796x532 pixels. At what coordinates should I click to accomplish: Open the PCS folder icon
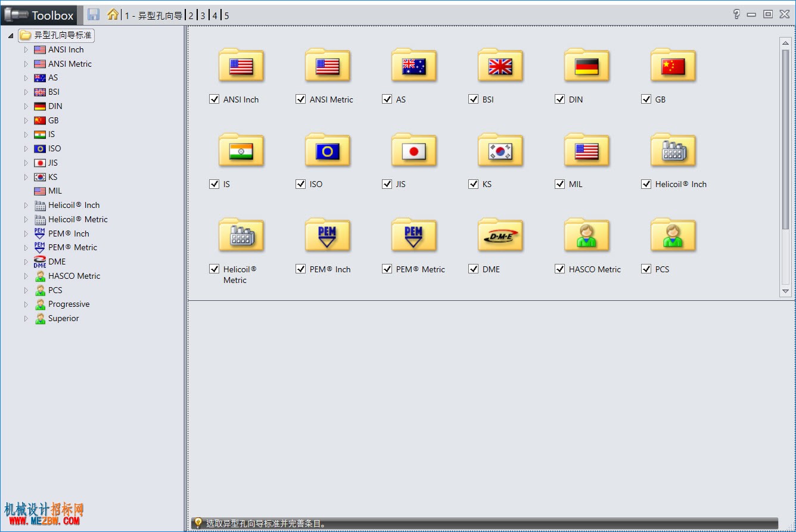tap(673, 235)
